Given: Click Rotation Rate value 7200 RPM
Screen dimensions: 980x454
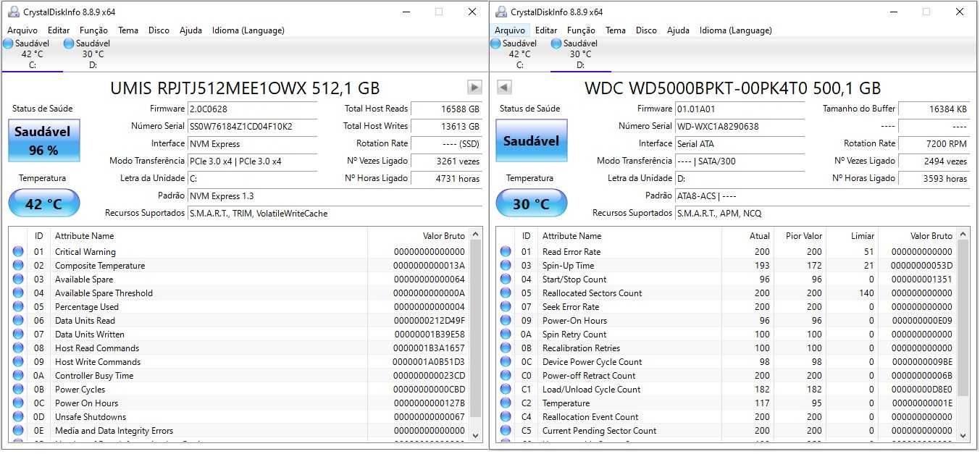Looking at the screenshot, I should (x=934, y=143).
